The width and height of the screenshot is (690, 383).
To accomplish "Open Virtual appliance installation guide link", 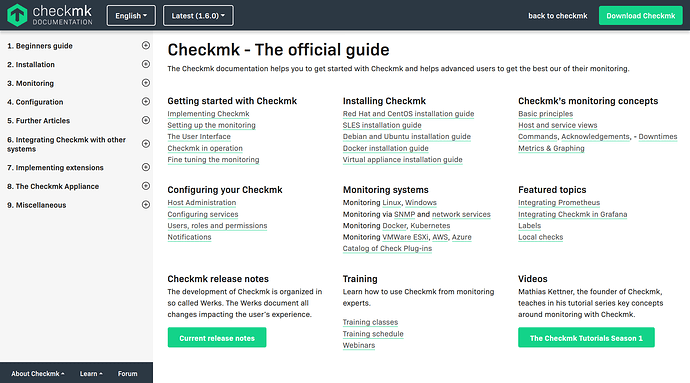I will pos(403,160).
